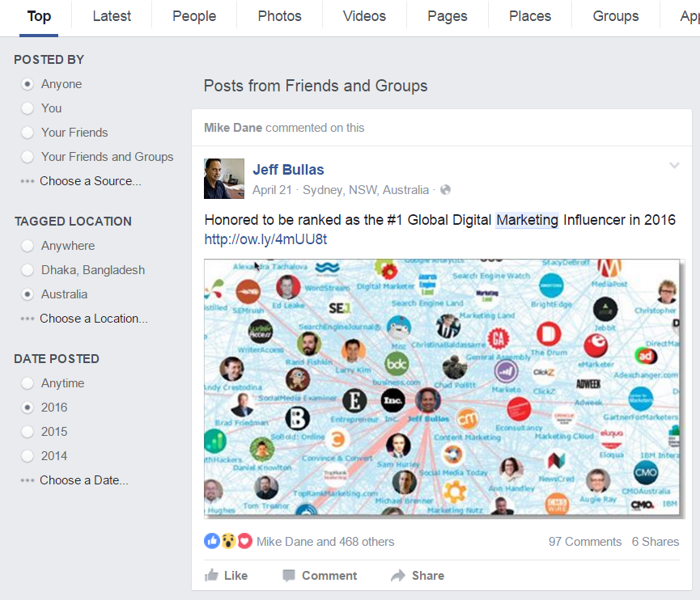Open Jeff Bullas profile picture
Viewport: 700px width, 600px height.
pos(224,179)
